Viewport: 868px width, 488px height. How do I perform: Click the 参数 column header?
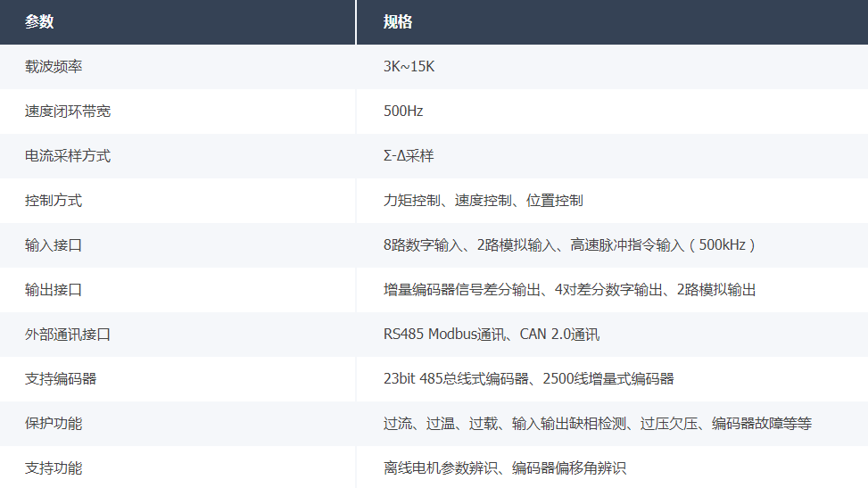pos(178,22)
